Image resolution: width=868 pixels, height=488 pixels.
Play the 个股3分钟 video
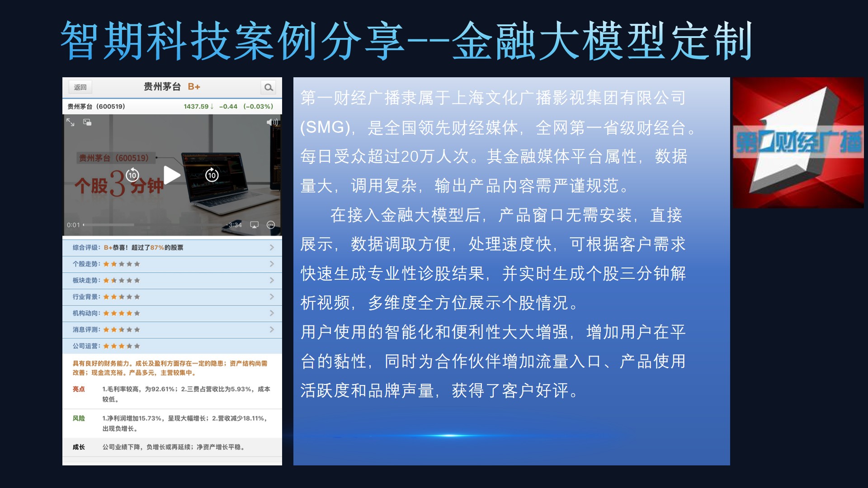coord(172,175)
